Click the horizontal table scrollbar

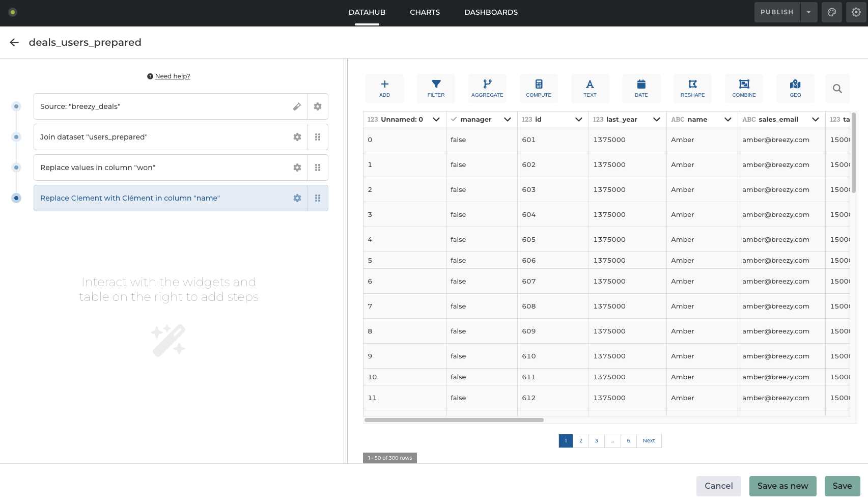click(454, 420)
